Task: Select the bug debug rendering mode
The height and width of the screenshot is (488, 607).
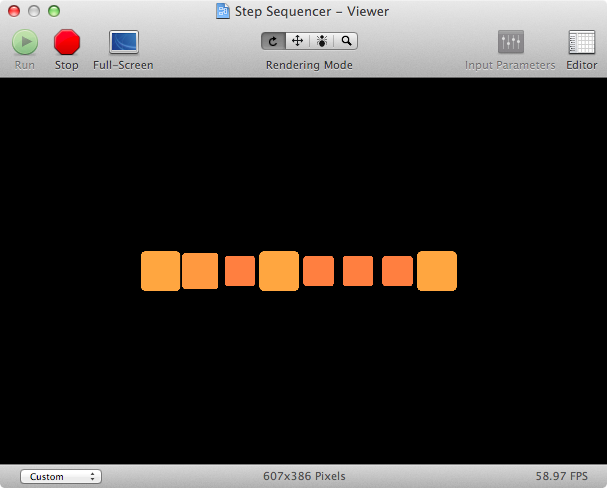Action: pyautogui.click(x=322, y=41)
